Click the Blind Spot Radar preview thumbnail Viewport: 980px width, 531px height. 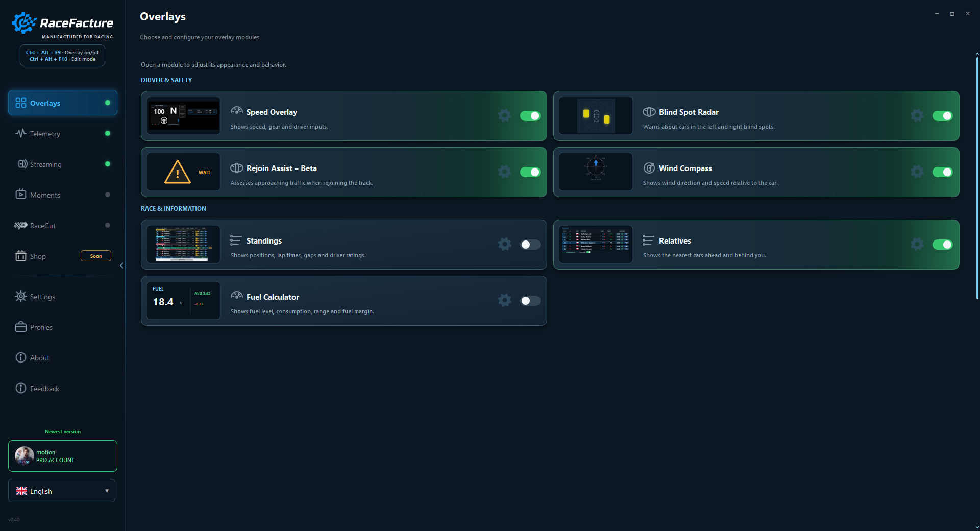[x=596, y=116]
